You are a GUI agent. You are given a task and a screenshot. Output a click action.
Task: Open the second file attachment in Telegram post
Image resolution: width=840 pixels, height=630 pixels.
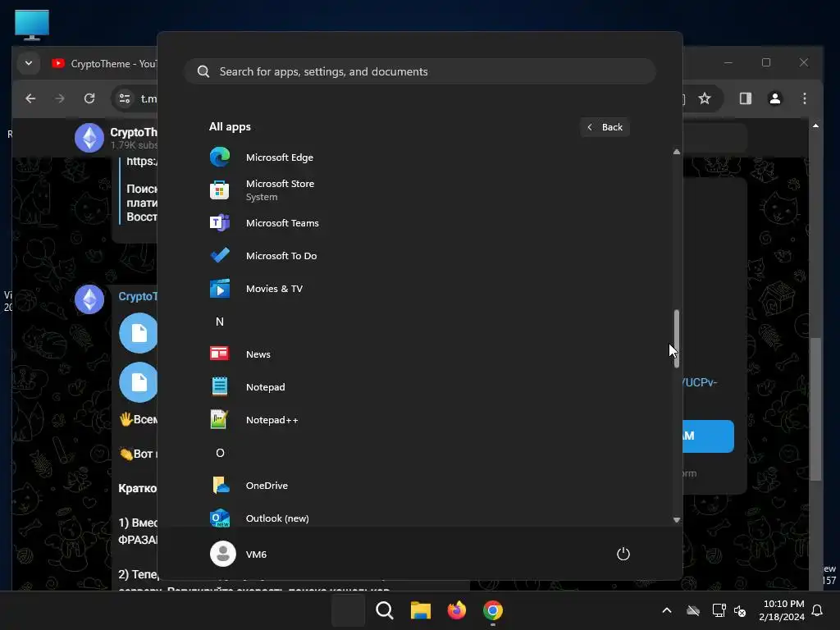point(139,382)
